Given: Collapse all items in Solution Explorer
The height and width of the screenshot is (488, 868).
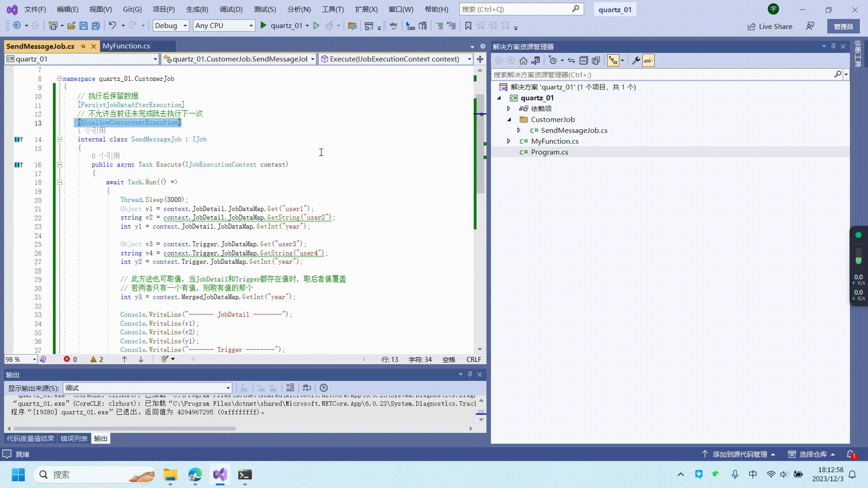Looking at the screenshot, I should click(x=584, y=61).
